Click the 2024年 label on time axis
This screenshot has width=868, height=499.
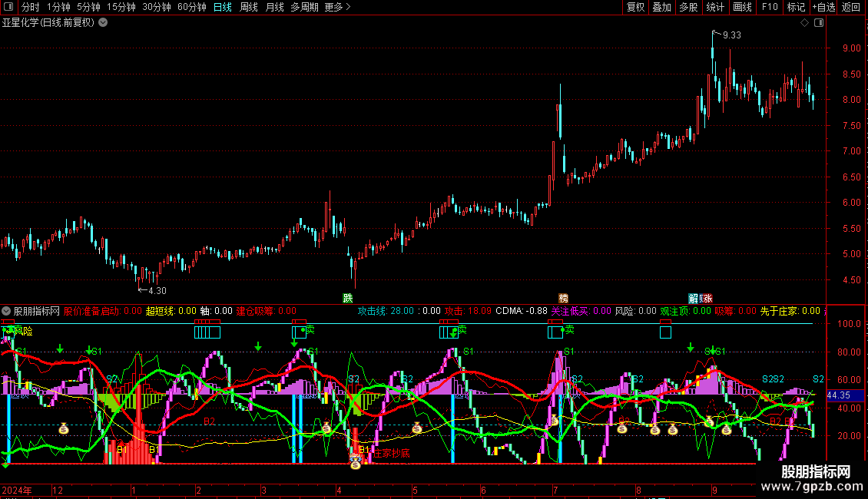point(17,490)
